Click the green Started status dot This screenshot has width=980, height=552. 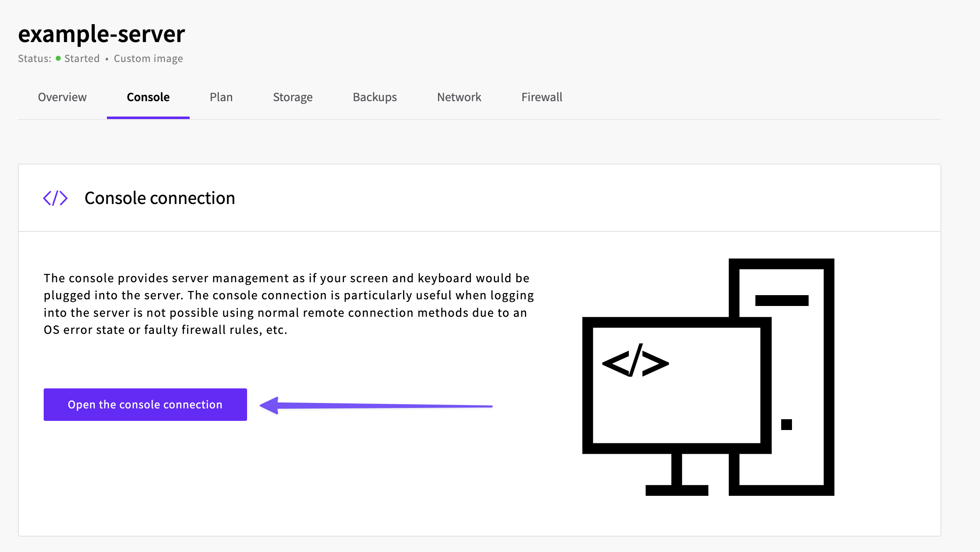point(58,58)
